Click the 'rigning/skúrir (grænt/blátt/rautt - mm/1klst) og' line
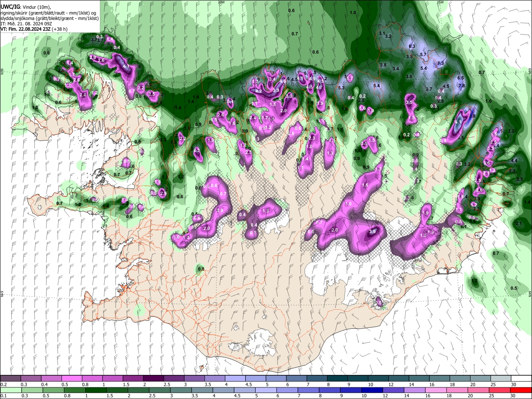Screen dimensions: 532x399 click(x=49, y=13)
